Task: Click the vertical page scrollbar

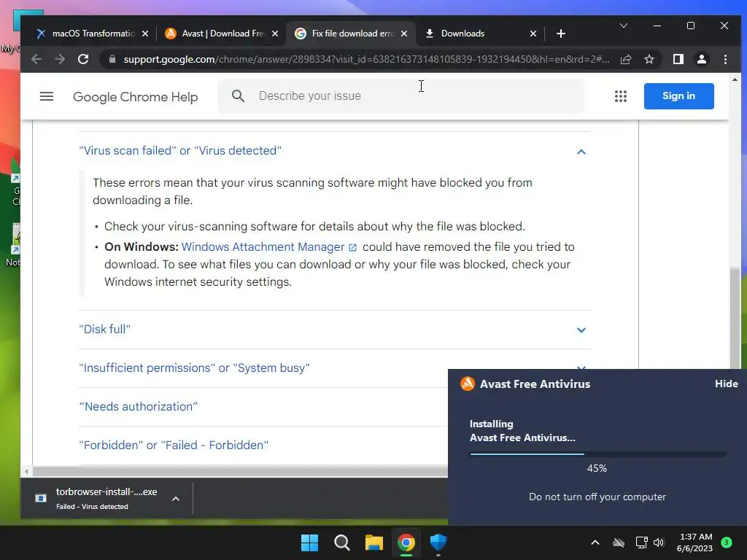Action: [x=735, y=318]
